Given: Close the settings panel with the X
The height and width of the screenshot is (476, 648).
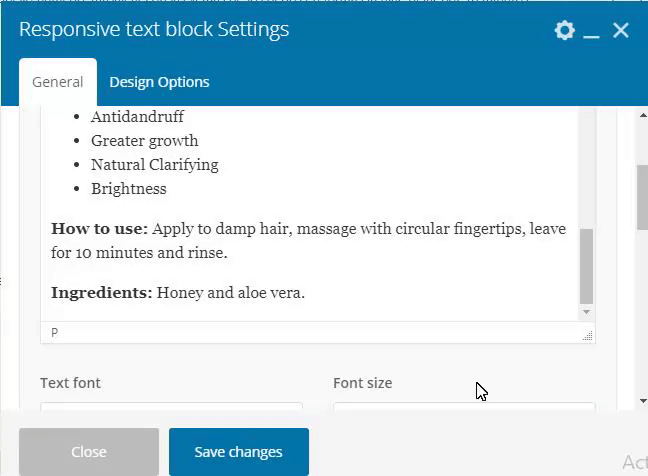Looking at the screenshot, I should [x=621, y=30].
